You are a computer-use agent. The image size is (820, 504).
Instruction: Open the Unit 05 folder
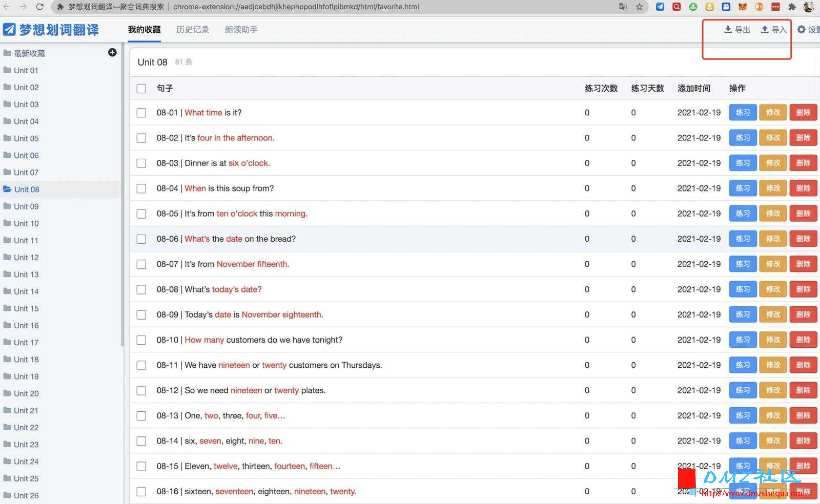[60, 138]
